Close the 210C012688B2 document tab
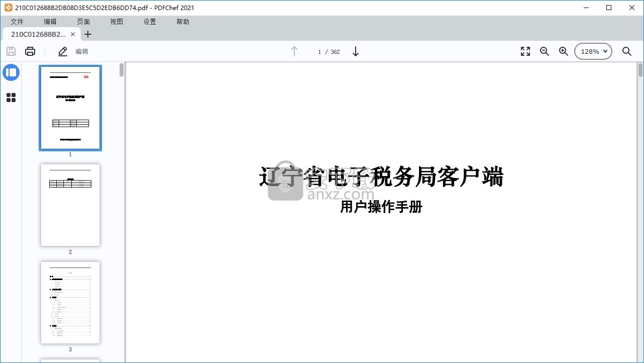 (x=73, y=34)
